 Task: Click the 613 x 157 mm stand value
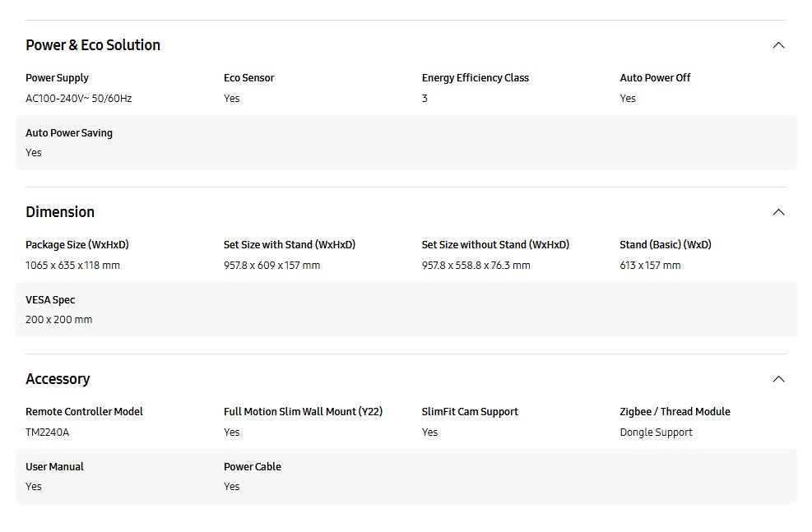pyautogui.click(x=650, y=266)
